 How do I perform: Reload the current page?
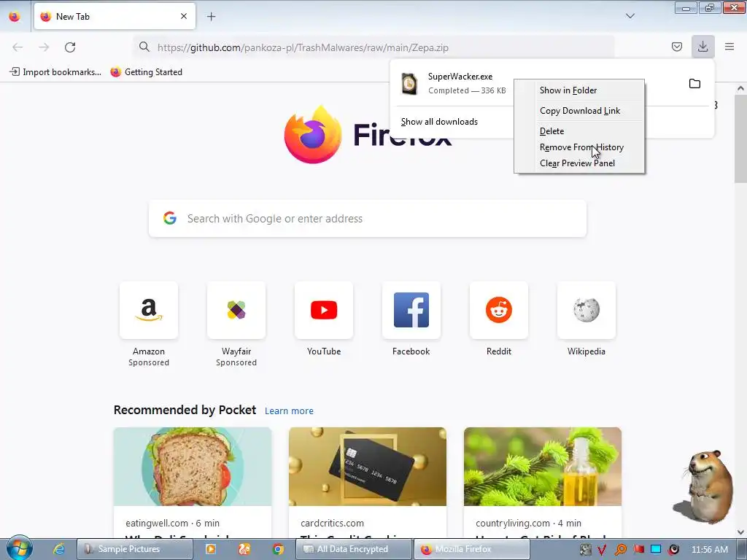[70, 47]
